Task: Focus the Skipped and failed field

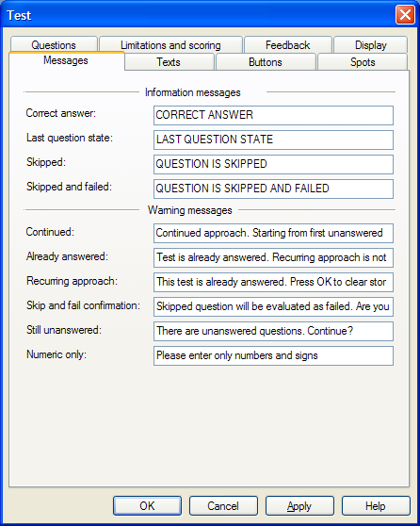Action: click(x=273, y=189)
